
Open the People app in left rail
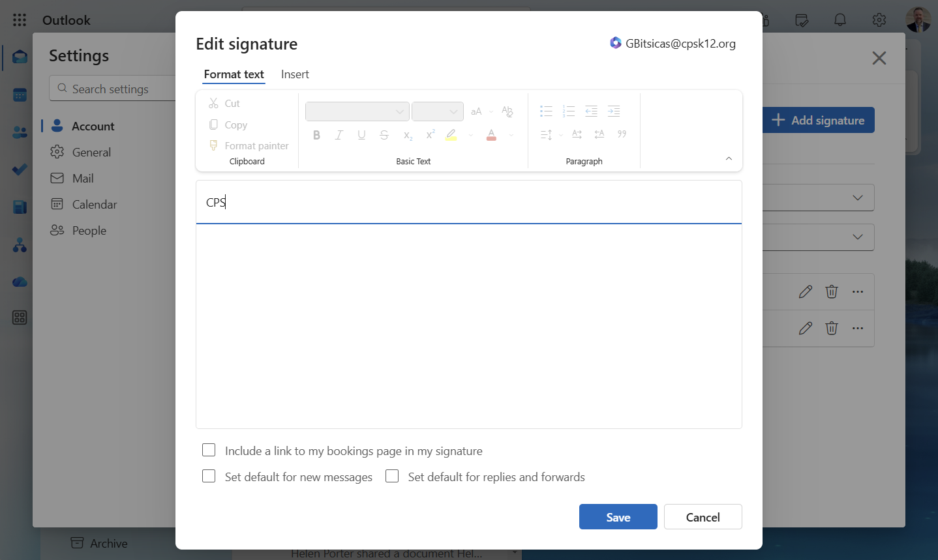coord(20,132)
